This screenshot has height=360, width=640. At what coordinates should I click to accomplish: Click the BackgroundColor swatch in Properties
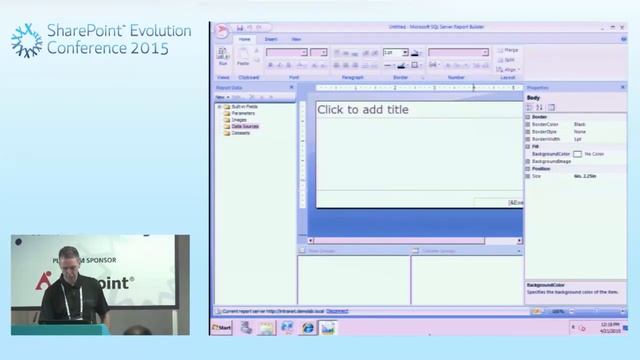click(x=577, y=154)
